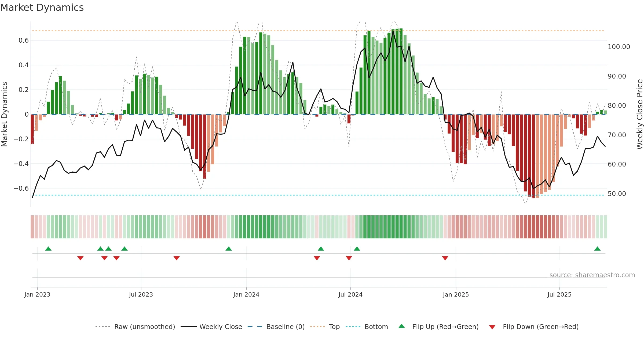The image size is (644, 362).
Task: Click the red Flip Down legend triangle
Action: click(x=492, y=327)
